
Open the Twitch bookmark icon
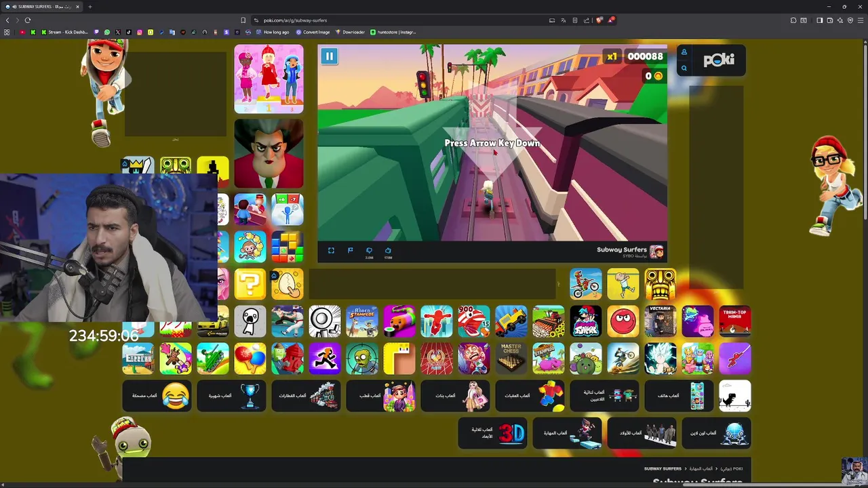click(x=96, y=32)
